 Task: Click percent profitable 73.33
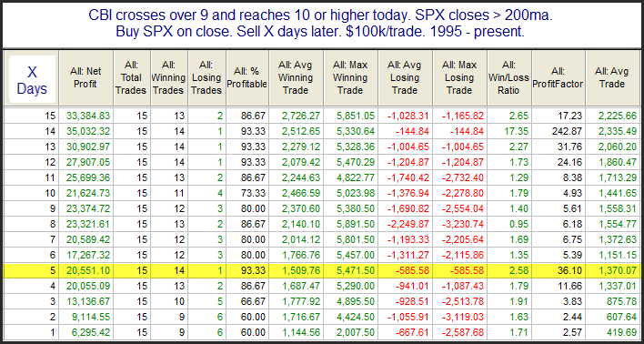pyautogui.click(x=254, y=194)
